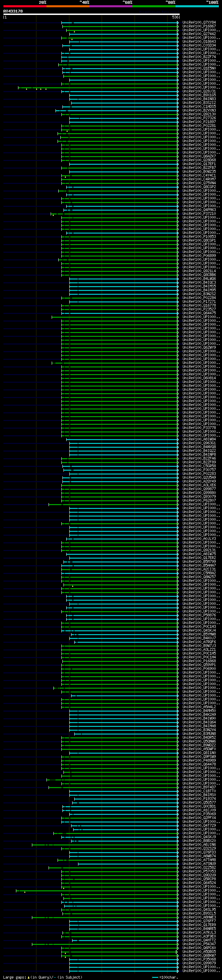Select hit label UniRef100_B9X1G5
222x980 pixels.
(199, 95)
